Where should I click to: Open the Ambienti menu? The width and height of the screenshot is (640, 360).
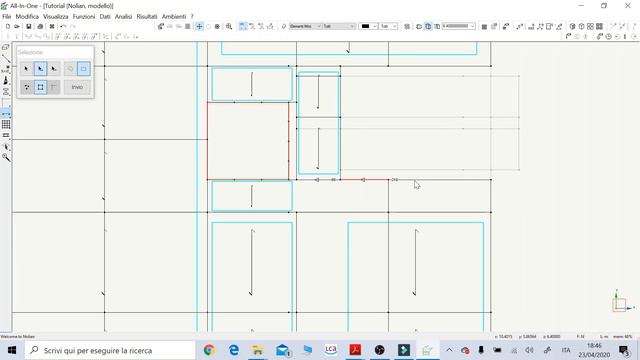coord(174,16)
